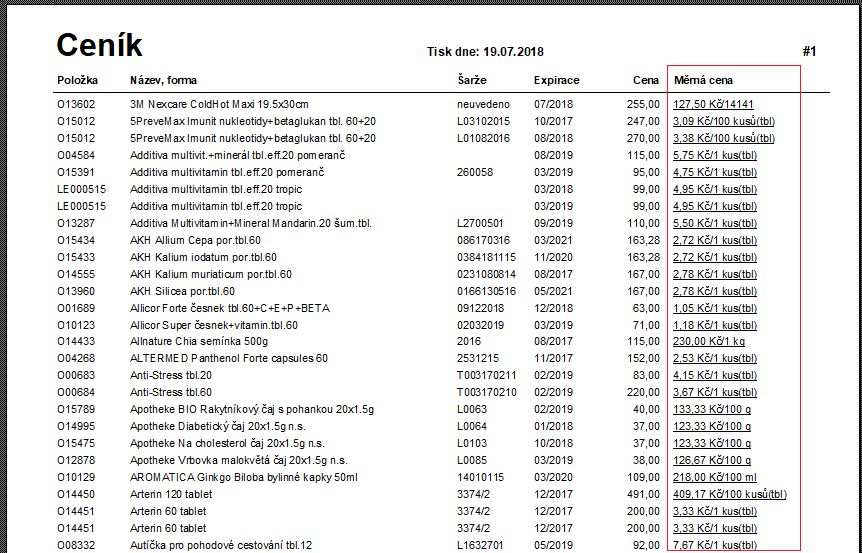The height and width of the screenshot is (553, 862).
Task: Click batch number 'L03102015'
Action: click(483, 121)
